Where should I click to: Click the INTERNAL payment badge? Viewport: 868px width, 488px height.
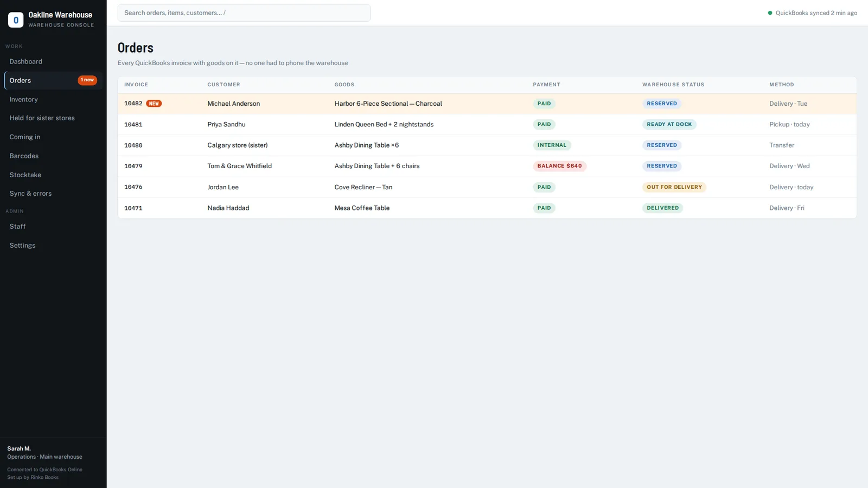point(552,145)
